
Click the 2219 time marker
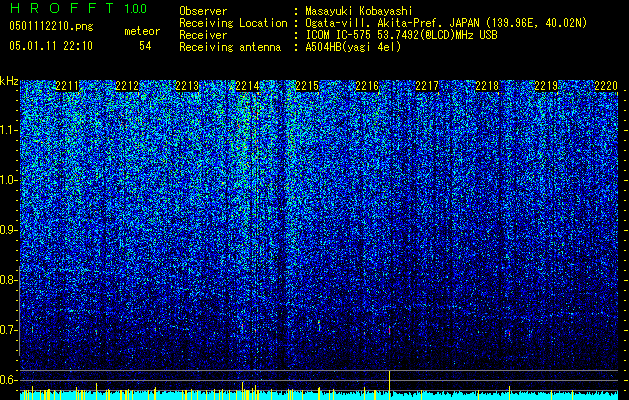[x=546, y=86]
